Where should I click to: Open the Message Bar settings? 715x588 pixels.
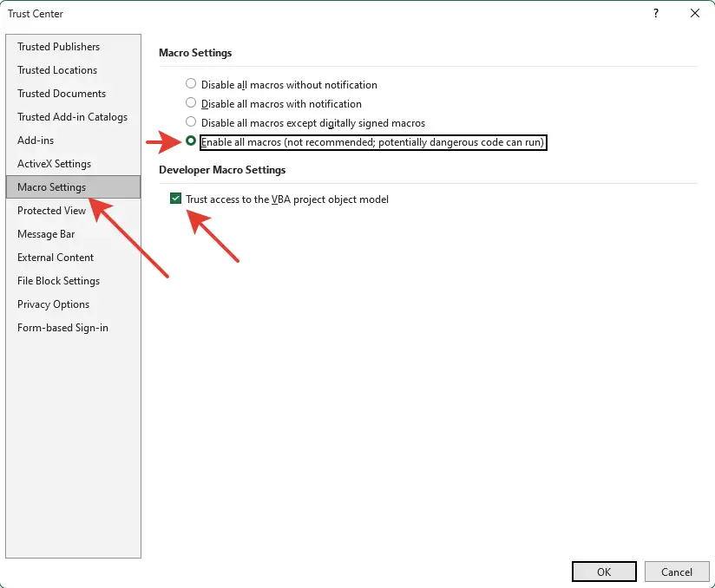click(46, 233)
